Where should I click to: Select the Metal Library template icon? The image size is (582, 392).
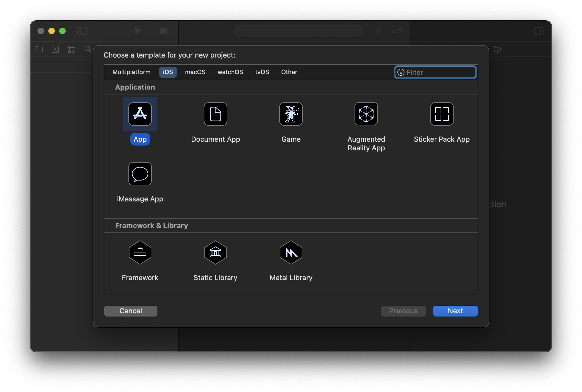(291, 252)
